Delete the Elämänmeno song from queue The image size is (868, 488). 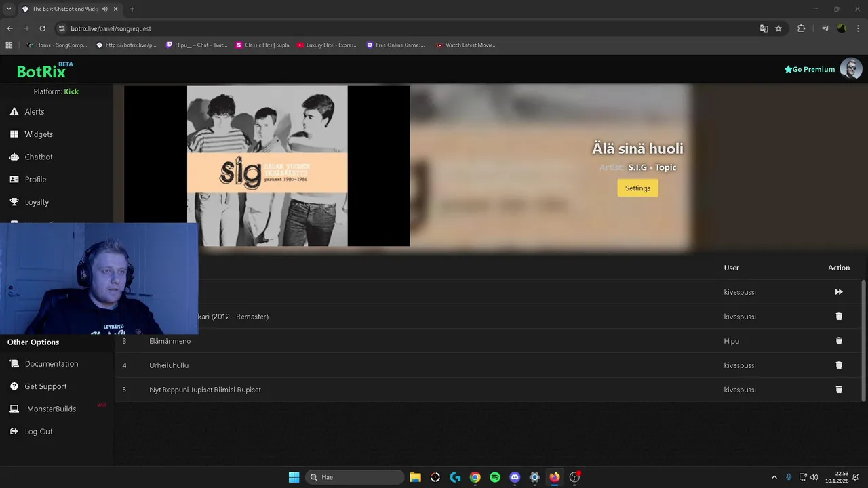point(839,341)
